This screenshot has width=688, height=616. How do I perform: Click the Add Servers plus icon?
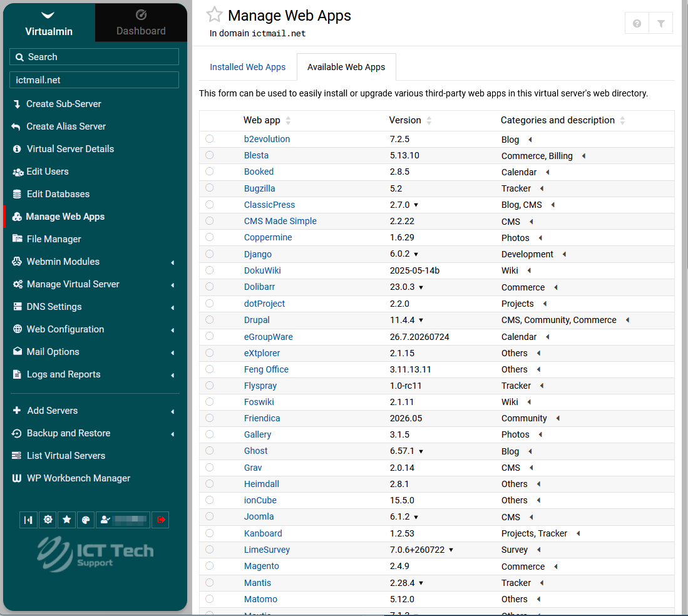(x=17, y=411)
